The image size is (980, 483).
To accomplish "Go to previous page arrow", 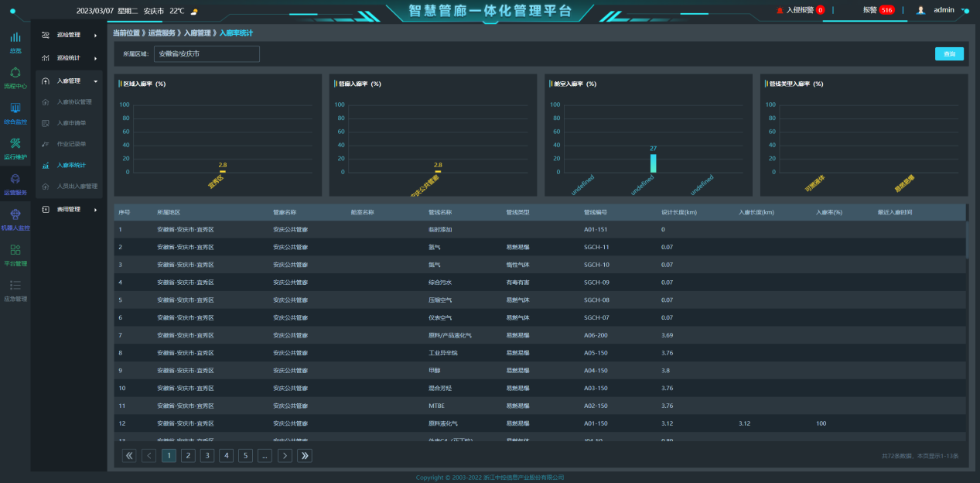I will coord(149,456).
